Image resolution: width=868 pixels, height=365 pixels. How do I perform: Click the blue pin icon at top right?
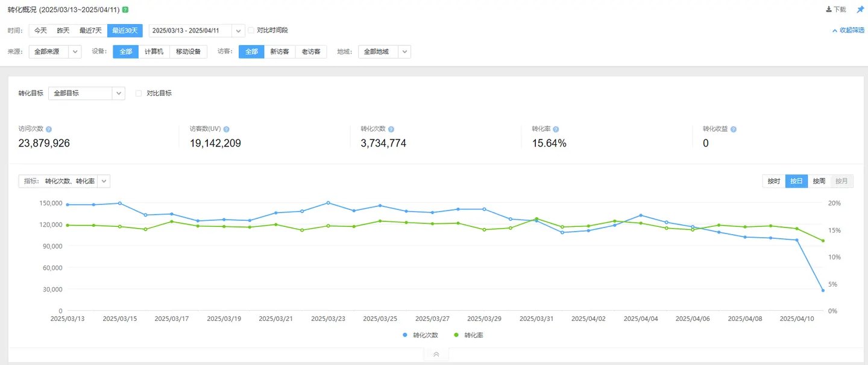(860, 10)
